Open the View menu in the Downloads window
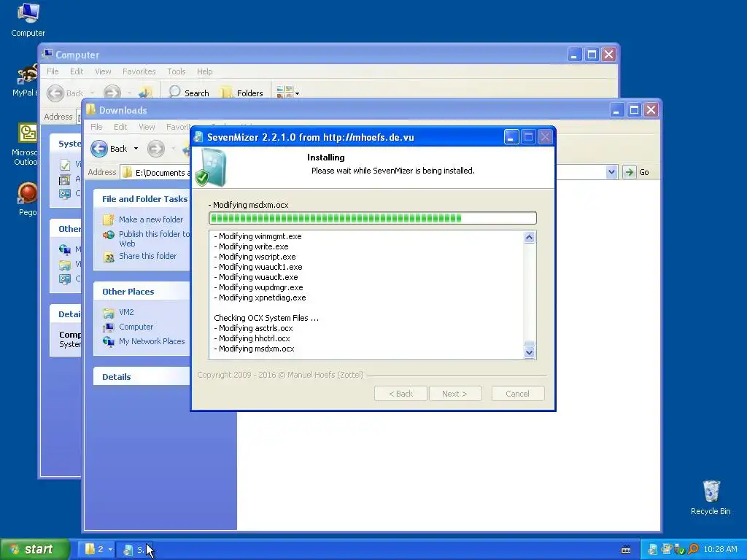Viewport: 747px width, 560px height. [147, 127]
